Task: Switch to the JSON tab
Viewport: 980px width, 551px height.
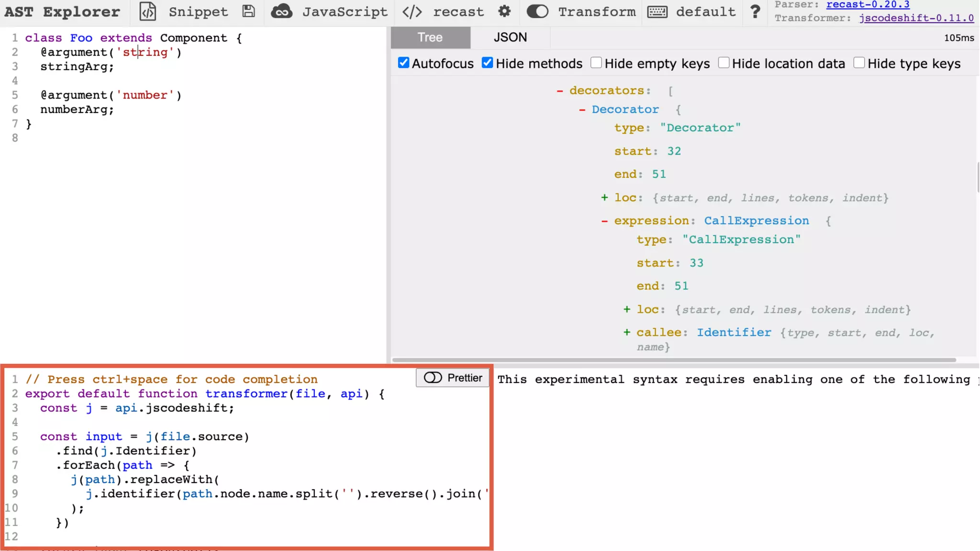Action: coord(510,37)
